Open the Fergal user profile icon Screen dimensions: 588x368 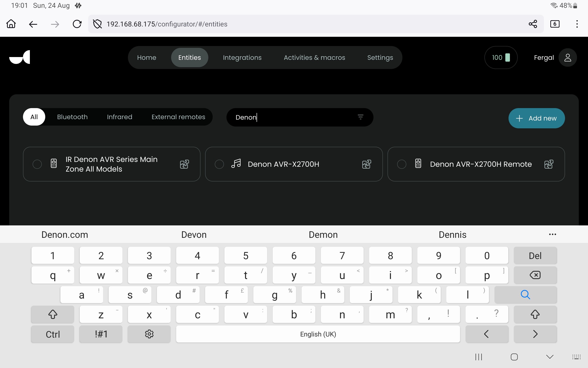[568, 57]
